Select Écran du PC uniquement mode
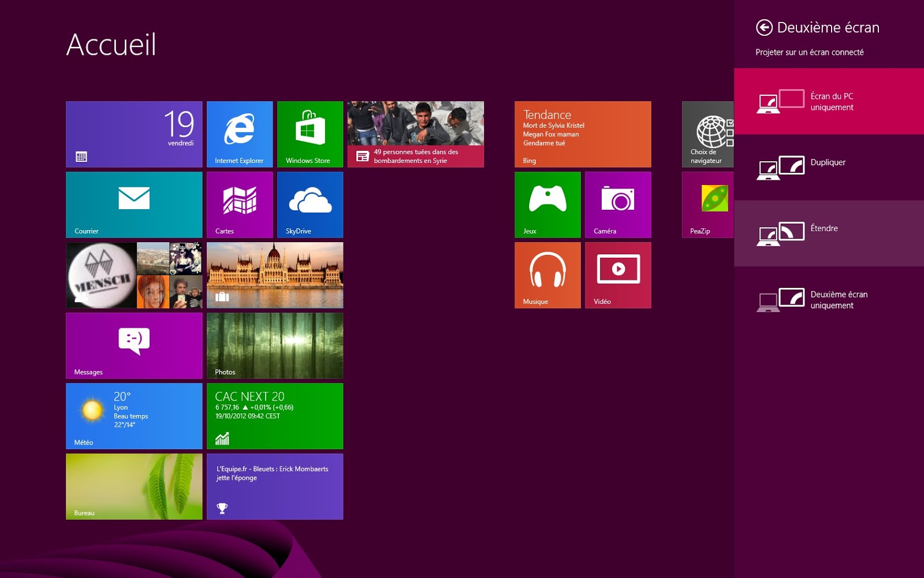This screenshot has height=578, width=924. [x=829, y=102]
